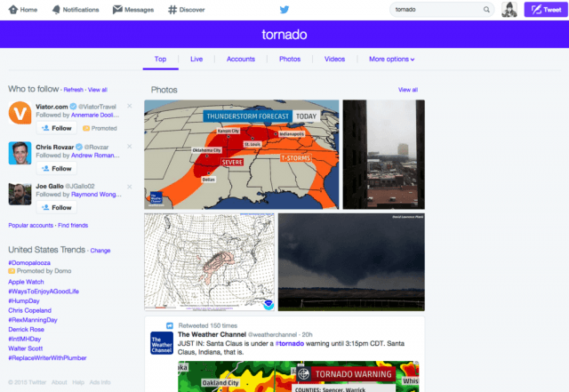Switch to the Live tab
The height and width of the screenshot is (392, 569).
[x=196, y=60]
